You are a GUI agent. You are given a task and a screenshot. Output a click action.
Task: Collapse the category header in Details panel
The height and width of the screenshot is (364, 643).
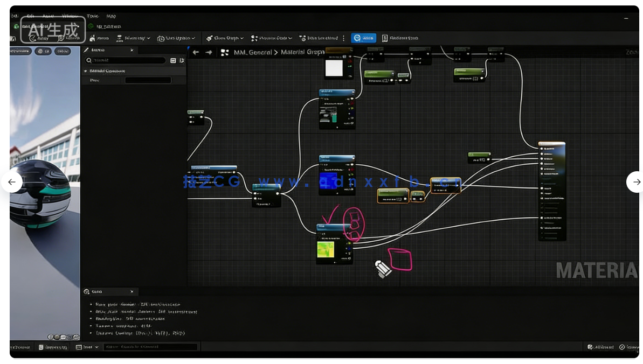pos(86,71)
